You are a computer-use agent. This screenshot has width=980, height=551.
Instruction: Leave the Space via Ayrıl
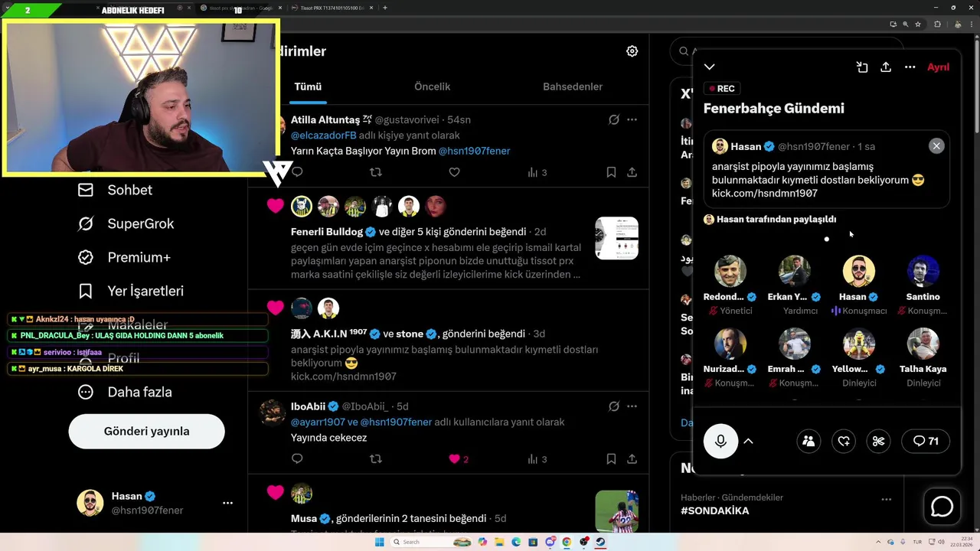(x=938, y=67)
